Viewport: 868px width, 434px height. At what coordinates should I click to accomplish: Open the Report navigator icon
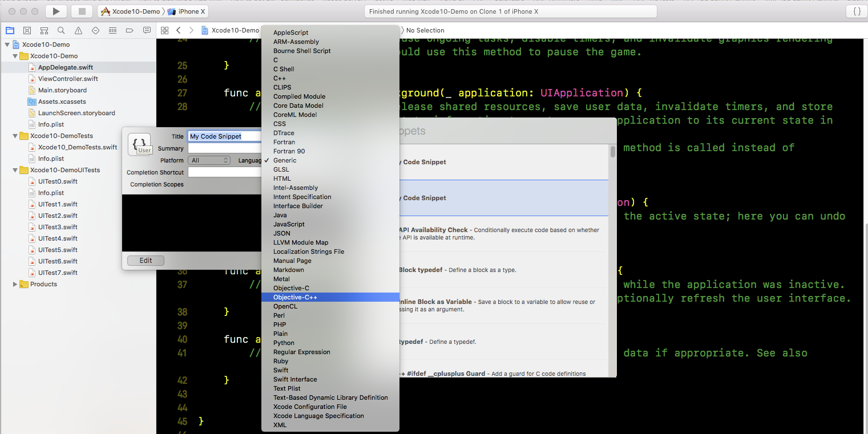(147, 30)
